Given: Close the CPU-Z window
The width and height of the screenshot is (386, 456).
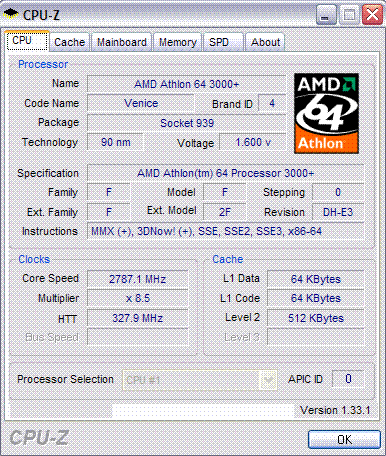Looking at the screenshot, I should [372, 15].
